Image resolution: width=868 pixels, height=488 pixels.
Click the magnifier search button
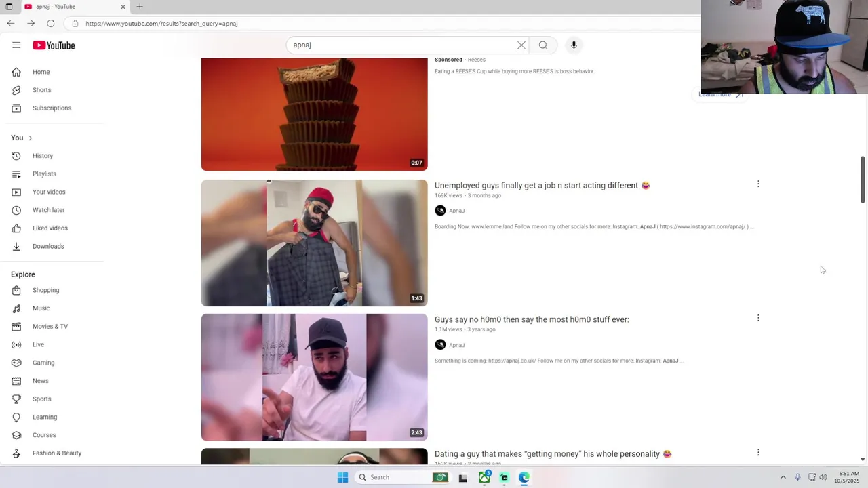pos(543,45)
